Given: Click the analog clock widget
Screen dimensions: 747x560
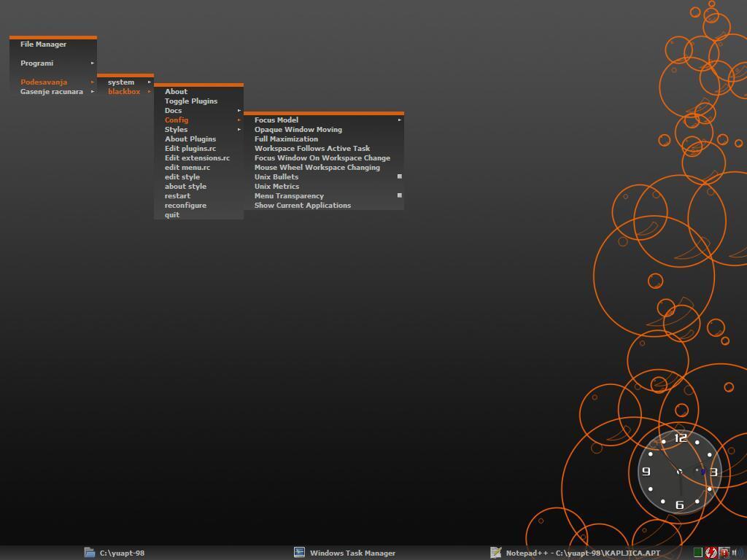Looking at the screenshot, I should click(x=679, y=472).
